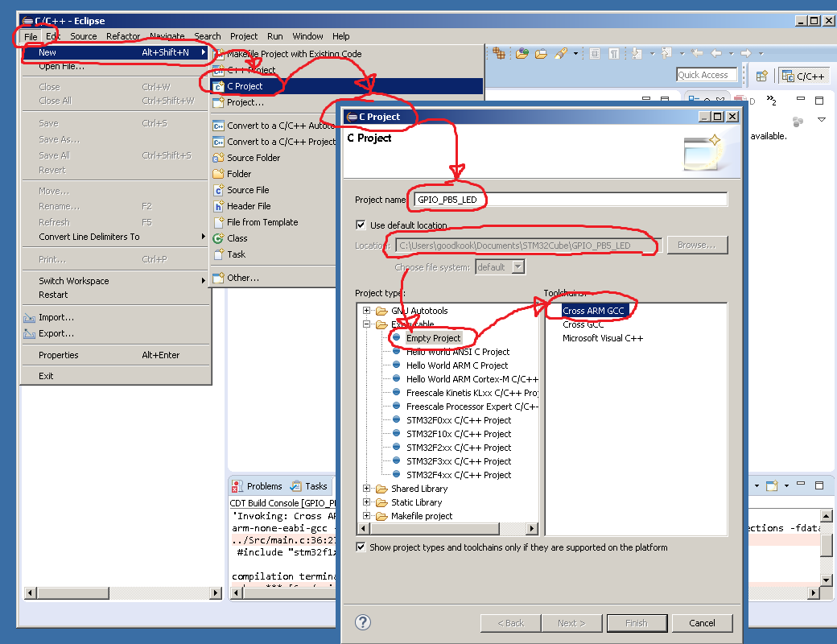Image resolution: width=837 pixels, height=644 pixels.
Task: Select STM32F10x C/C++ Project template
Action: pos(459,434)
